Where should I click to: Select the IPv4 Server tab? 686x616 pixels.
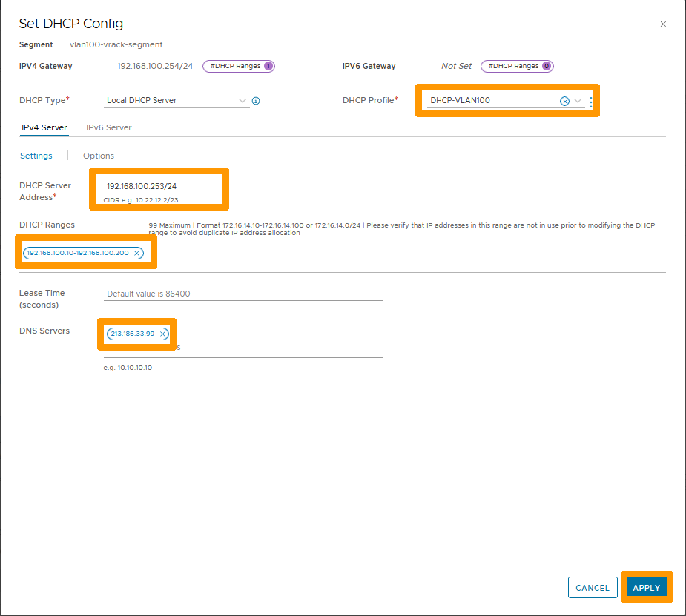tap(44, 127)
